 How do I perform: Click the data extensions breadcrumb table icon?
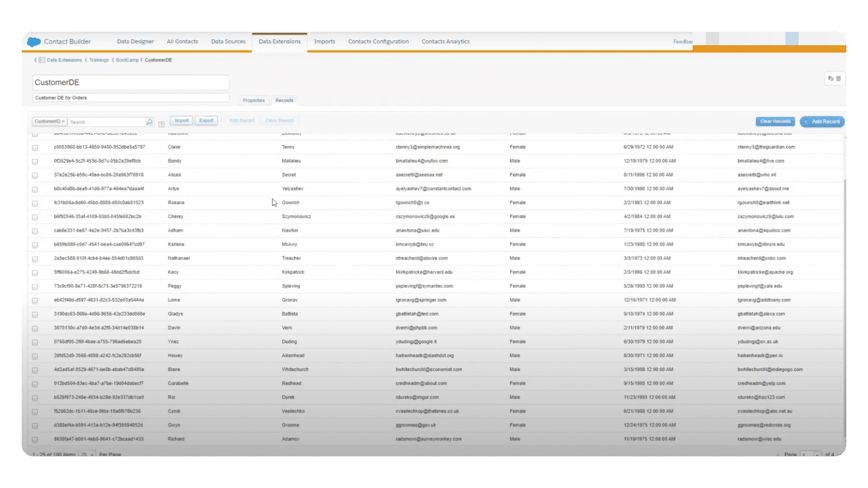(42, 60)
